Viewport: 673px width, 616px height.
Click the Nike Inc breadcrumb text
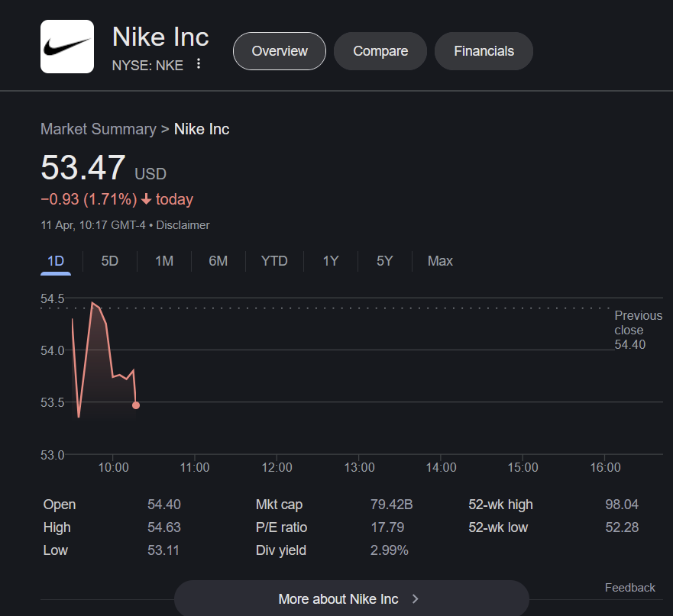(202, 129)
